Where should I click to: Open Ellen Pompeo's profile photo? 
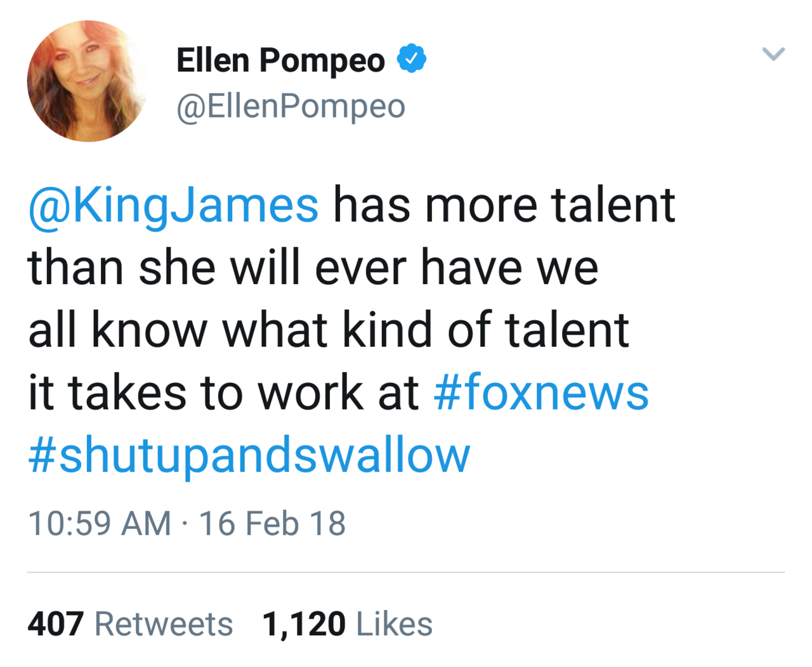click(88, 81)
